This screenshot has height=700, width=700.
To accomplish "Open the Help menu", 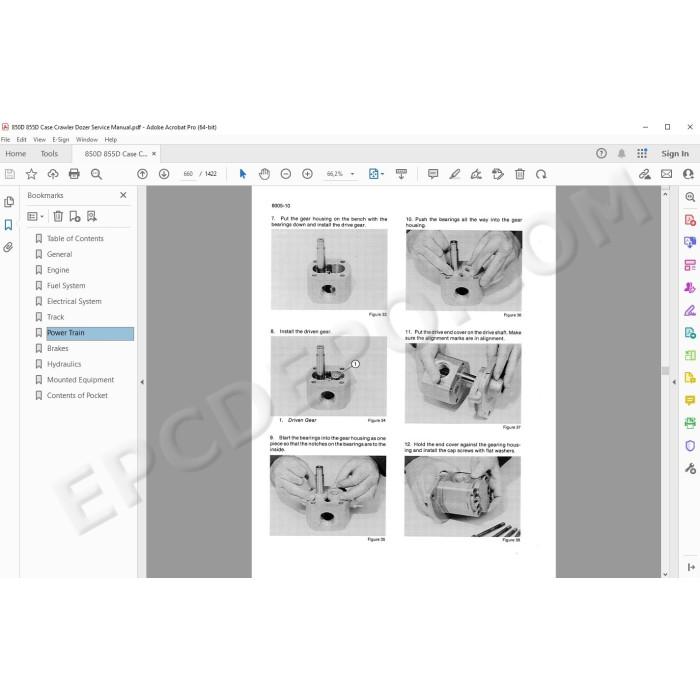I will [x=111, y=140].
